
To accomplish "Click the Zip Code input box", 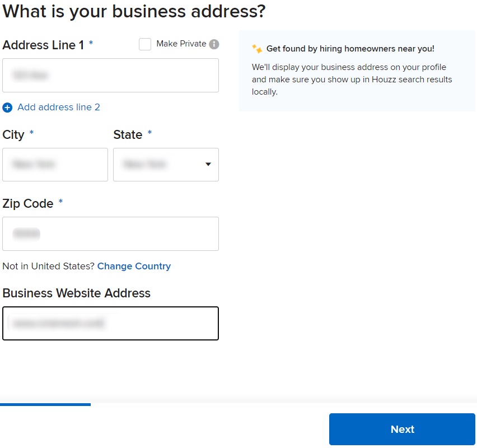I will click(110, 234).
